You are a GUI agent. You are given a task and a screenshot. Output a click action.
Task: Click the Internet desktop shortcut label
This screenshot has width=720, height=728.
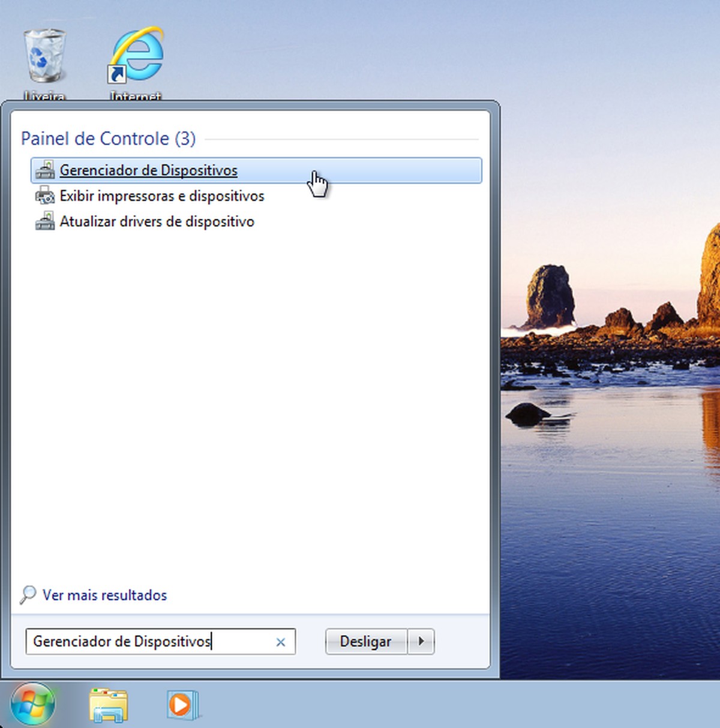point(134,95)
